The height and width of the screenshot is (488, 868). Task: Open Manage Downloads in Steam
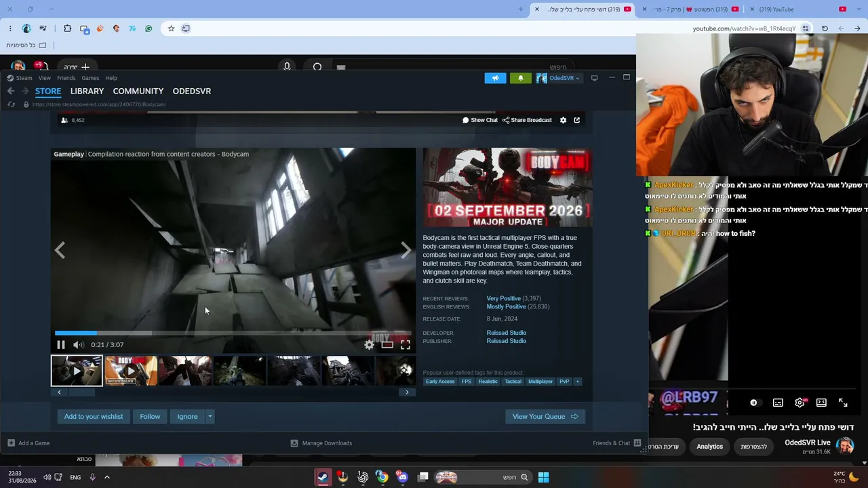click(321, 443)
